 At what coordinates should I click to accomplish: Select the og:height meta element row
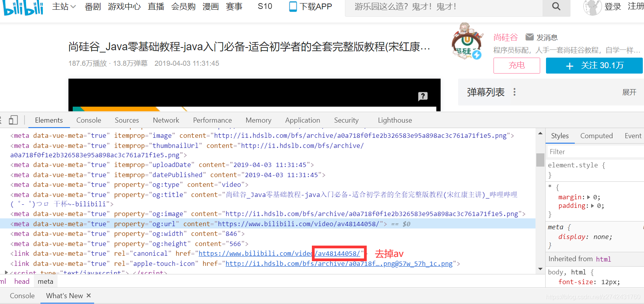(x=268, y=244)
